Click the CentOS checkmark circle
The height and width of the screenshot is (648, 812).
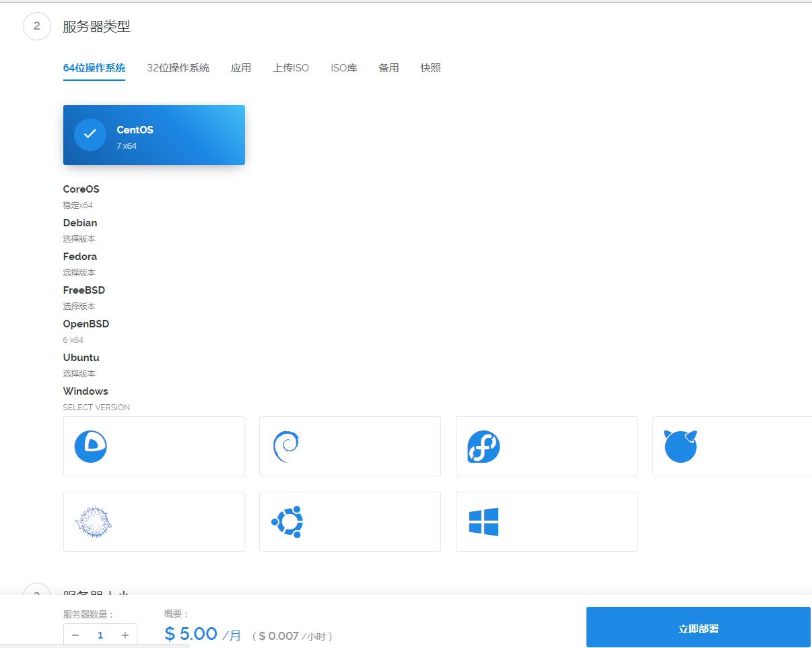90,135
